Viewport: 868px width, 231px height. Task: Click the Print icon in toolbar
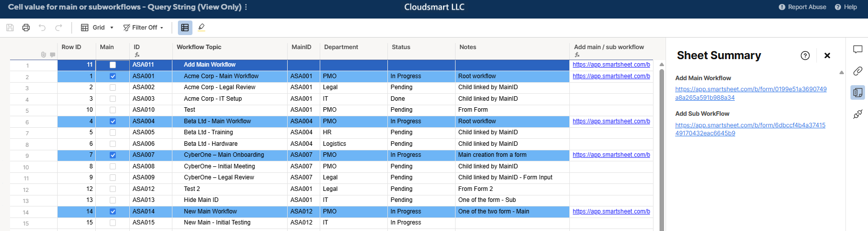click(x=26, y=28)
